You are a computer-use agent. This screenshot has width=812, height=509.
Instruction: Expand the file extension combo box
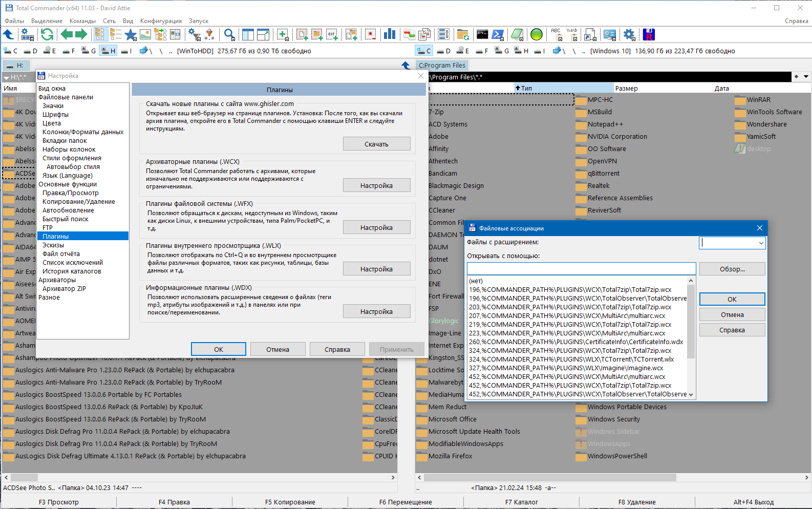(761, 243)
